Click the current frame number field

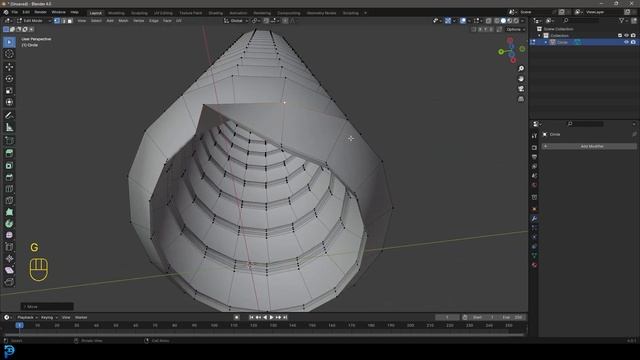pyautogui.click(x=447, y=317)
